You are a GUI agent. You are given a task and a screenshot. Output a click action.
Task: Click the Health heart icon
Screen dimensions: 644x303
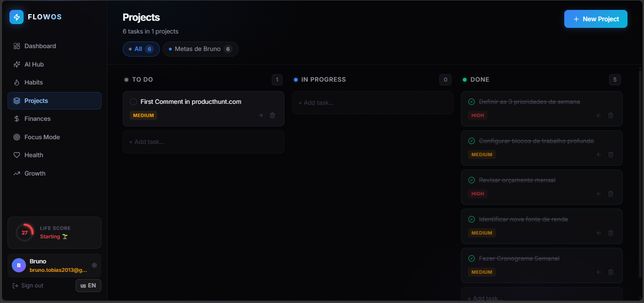[x=17, y=155]
